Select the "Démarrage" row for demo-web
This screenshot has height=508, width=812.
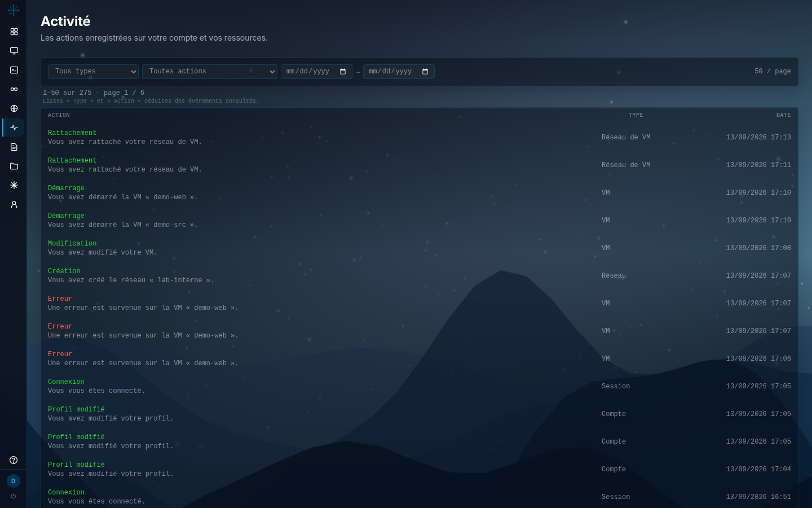[x=420, y=192]
